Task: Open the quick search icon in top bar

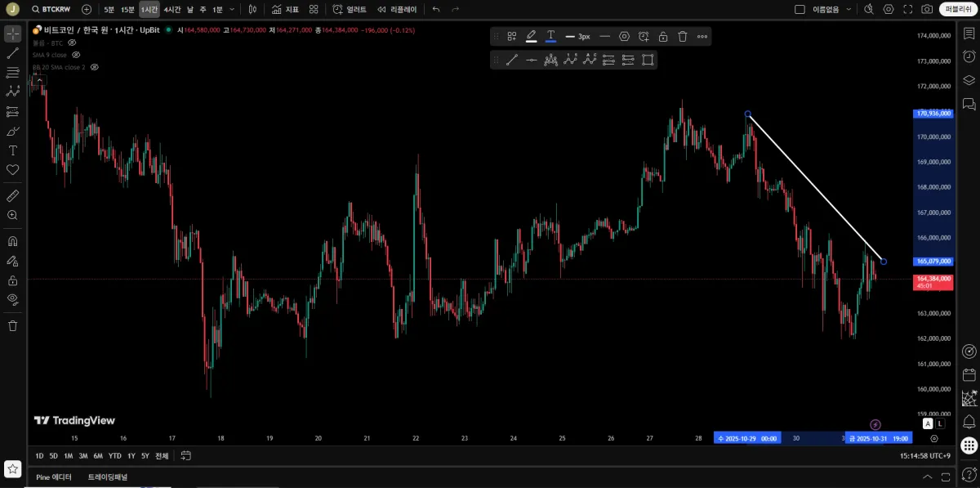Action: [869, 9]
